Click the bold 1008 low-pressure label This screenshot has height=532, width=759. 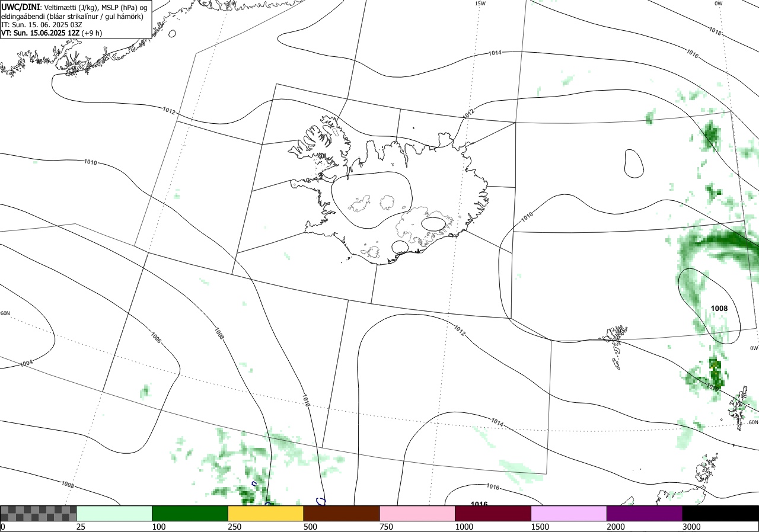pos(719,308)
